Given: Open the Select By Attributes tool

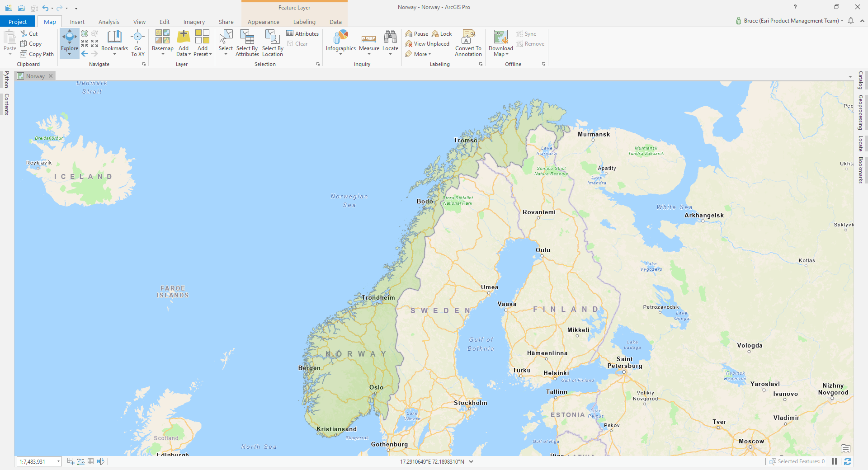Looking at the screenshot, I should pos(247,43).
